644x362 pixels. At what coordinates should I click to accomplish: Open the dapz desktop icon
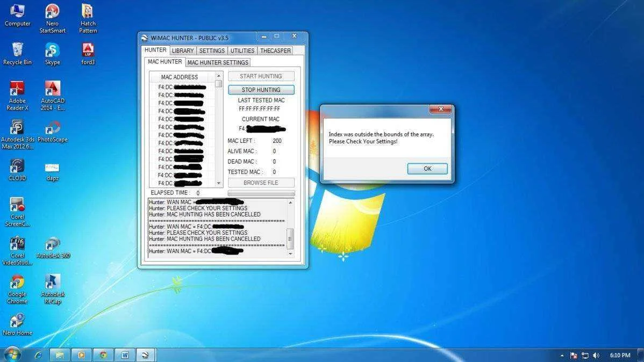pos(52,171)
